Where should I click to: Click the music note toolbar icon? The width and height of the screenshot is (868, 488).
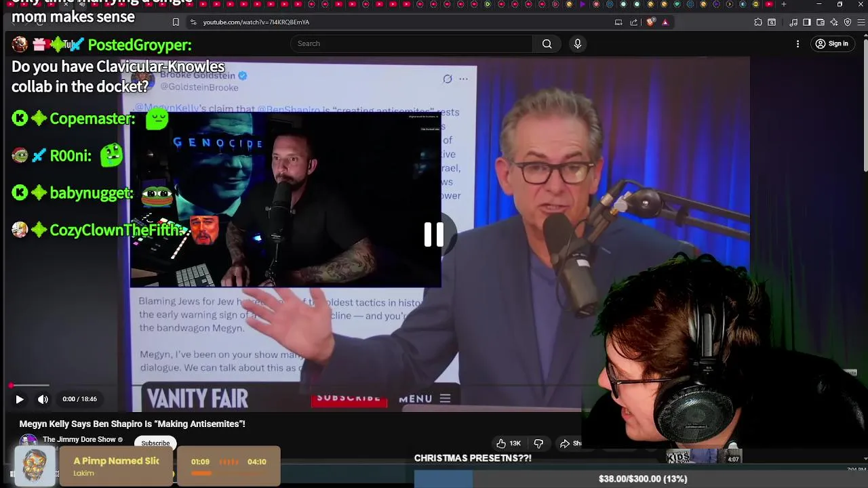793,22
